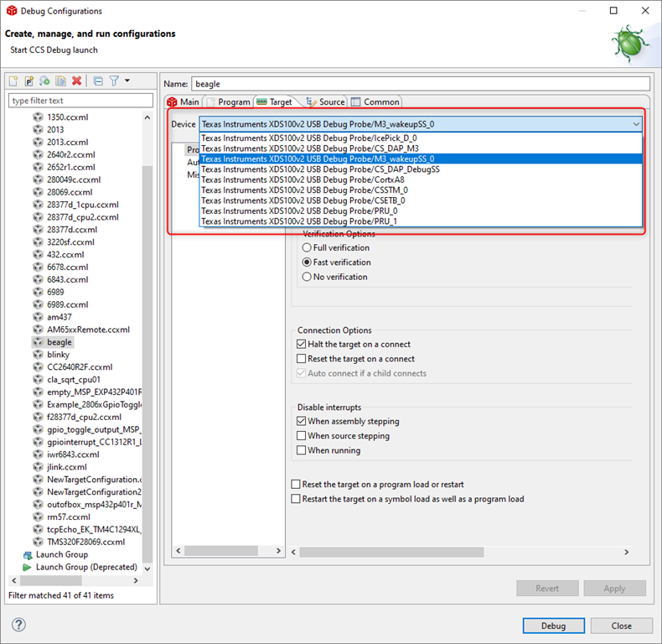662x644 pixels.
Task: Select 1350.ccxml configuration icon
Action: click(38, 117)
